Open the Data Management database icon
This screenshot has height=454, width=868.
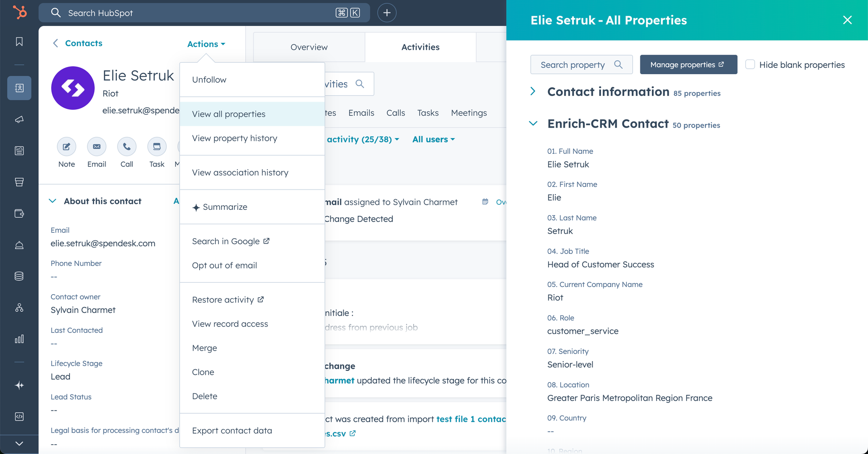pos(19,276)
